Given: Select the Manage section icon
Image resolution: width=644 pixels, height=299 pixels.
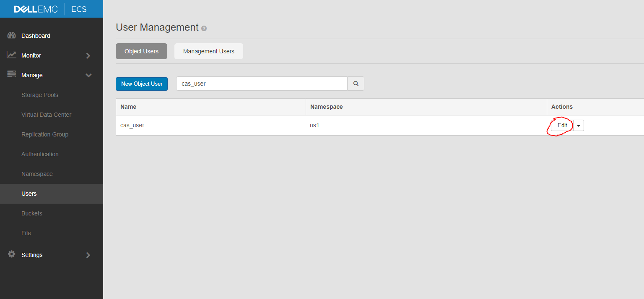Looking at the screenshot, I should pyautogui.click(x=11, y=75).
